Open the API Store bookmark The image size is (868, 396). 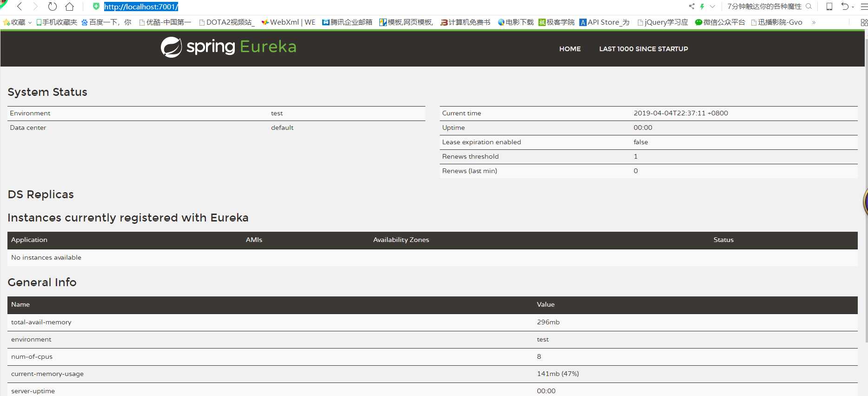tap(604, 22)
